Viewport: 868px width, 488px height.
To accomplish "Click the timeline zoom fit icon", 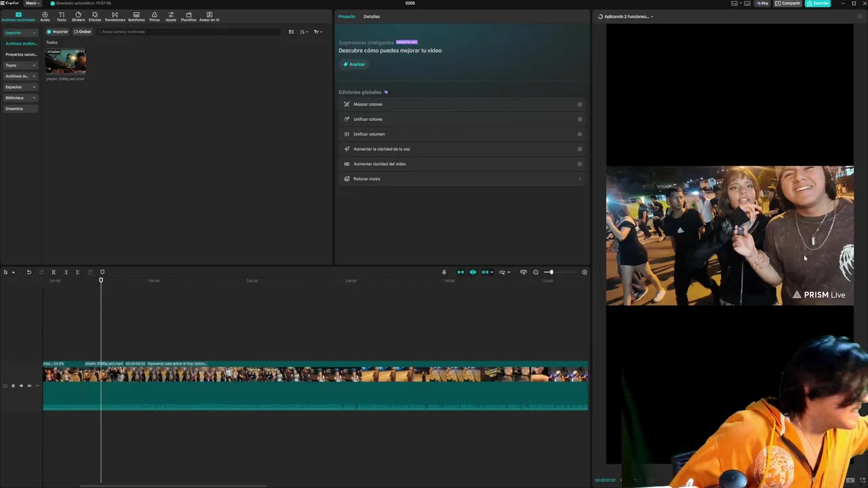I will [x=585, y=272].
